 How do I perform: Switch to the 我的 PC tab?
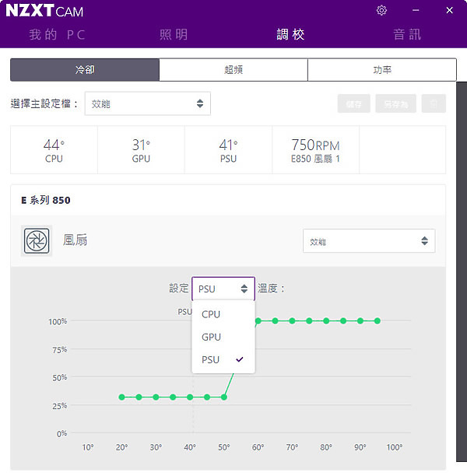point(57,34)
